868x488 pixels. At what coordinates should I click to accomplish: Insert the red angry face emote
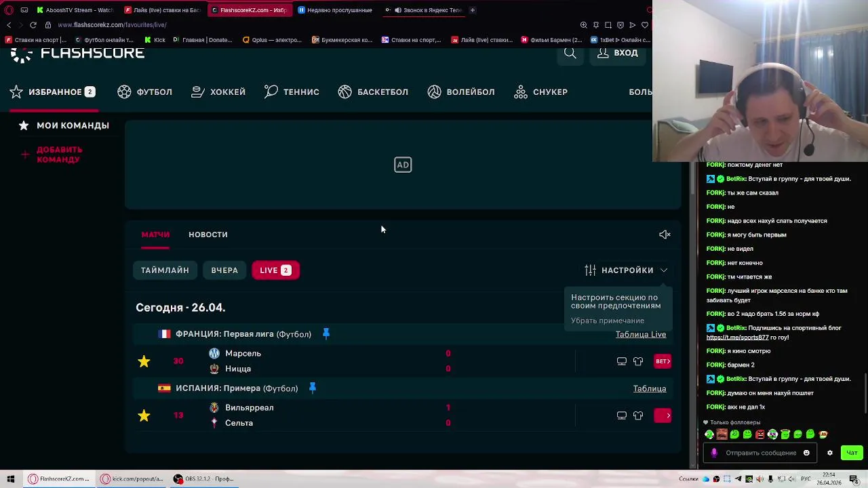coord(759,434)
